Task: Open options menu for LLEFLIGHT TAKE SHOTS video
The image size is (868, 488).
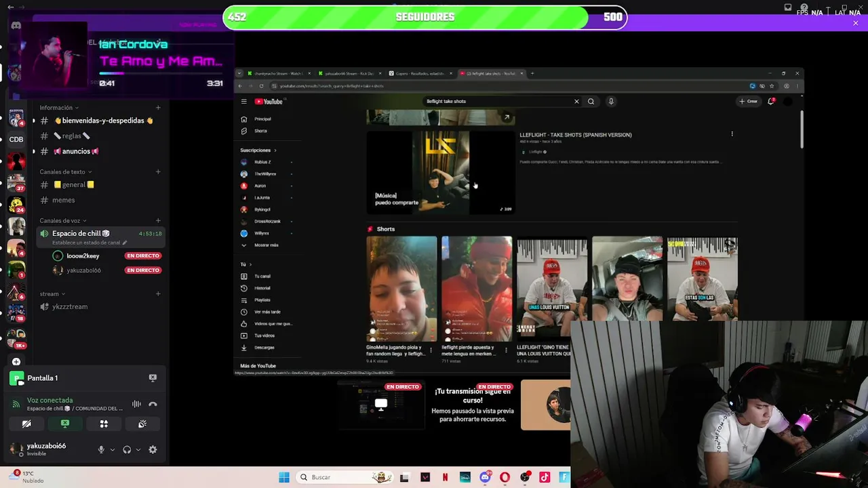Action: pos(732,134)
